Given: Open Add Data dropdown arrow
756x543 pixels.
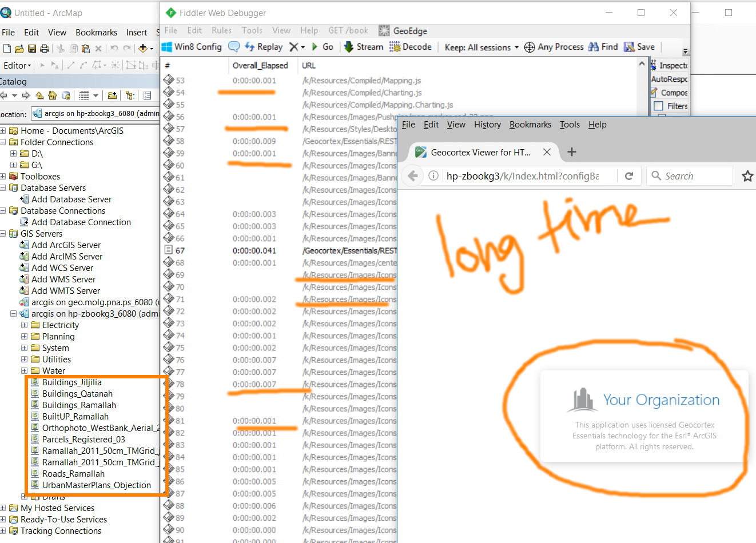Looking at the screenshot, I should (x=152, y=49).
